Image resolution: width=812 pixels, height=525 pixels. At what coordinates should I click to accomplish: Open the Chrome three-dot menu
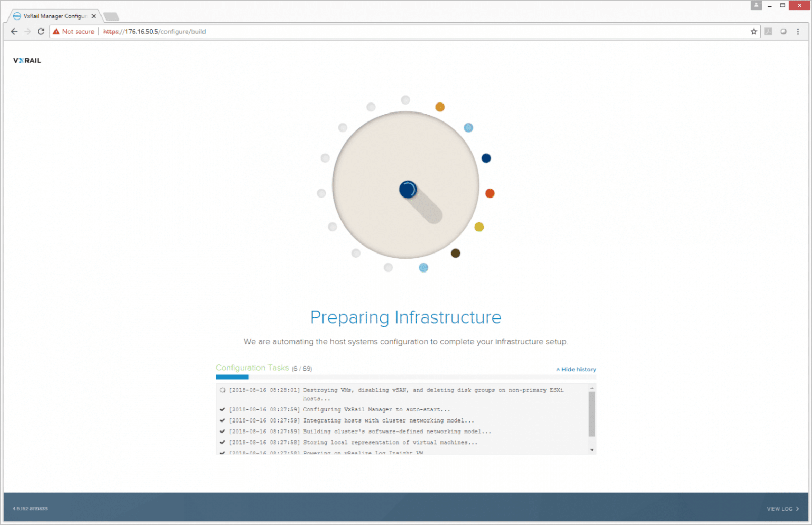point(798,32)
